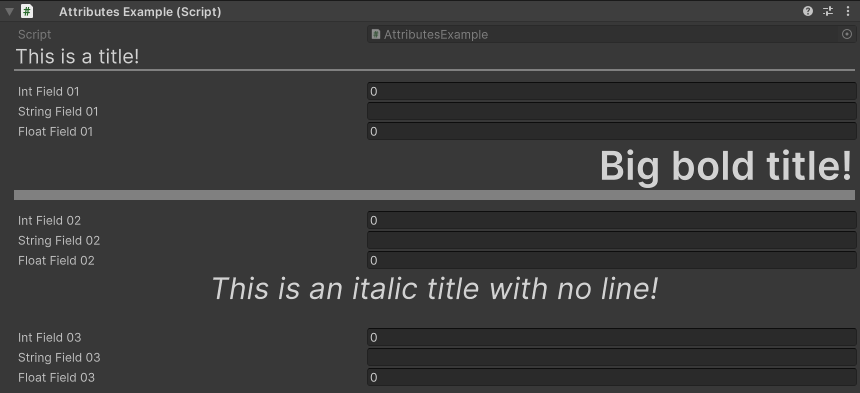The width and height of the screenshot is (860, 393).
Task: Click the Float Field 03 input
Action: pyautogui.click(x=611, y=377)
